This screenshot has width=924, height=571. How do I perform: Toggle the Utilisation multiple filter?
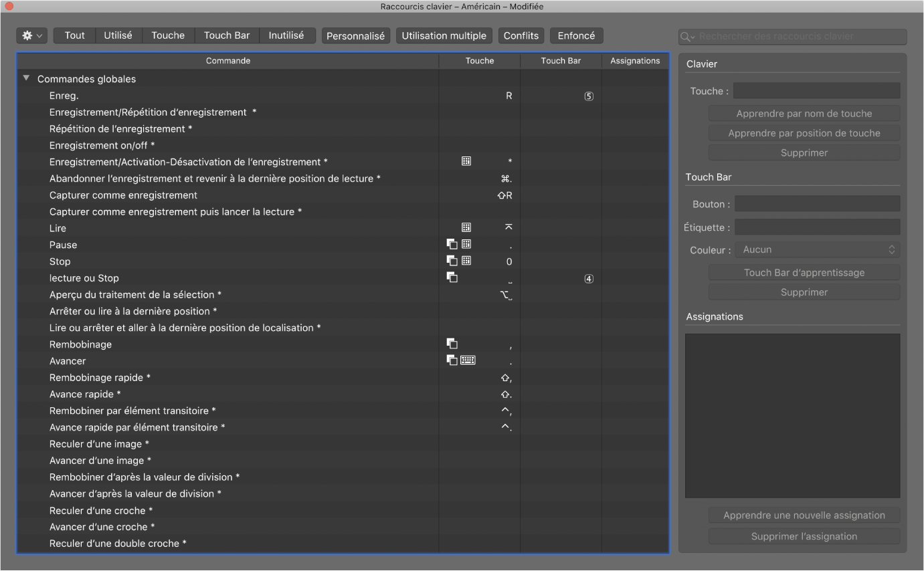pyautogui.click(x=444, y=36)
